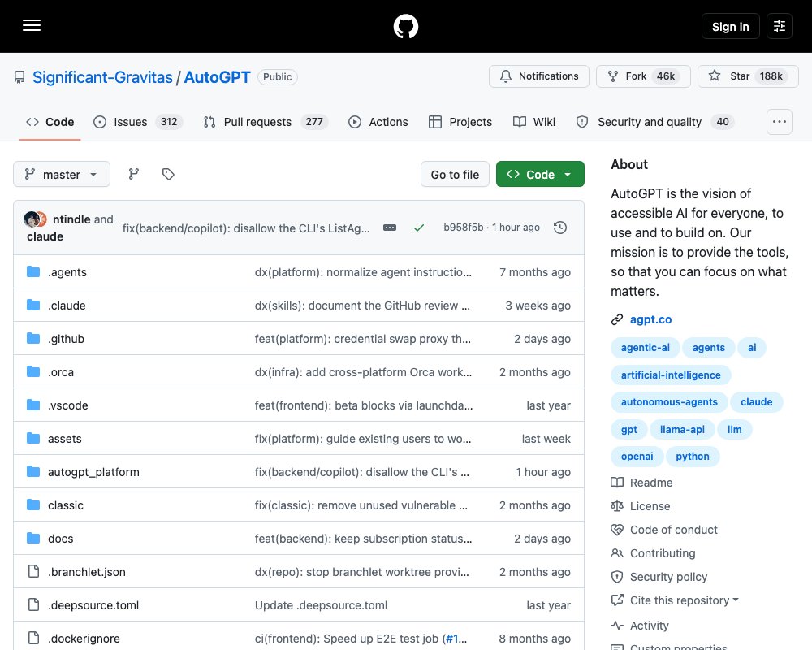Select the artificial-intelligence topic tag
Screen dimensions: 812x650
[x=671, y=375]
